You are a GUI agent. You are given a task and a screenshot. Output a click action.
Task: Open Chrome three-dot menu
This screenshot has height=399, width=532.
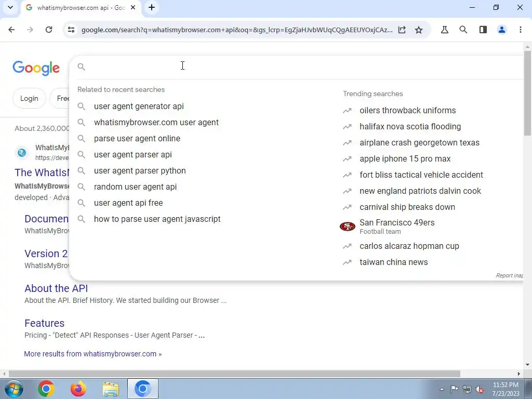click(521, 30)
